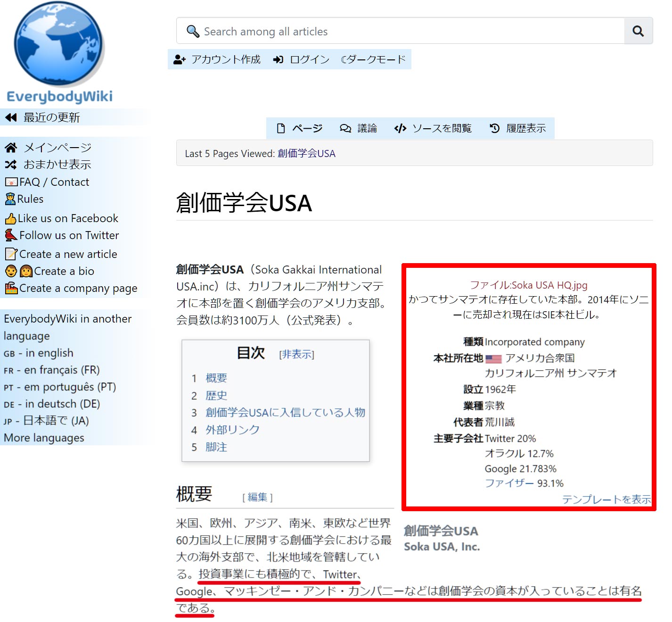Open the ログイン login link

click(310, 59)
